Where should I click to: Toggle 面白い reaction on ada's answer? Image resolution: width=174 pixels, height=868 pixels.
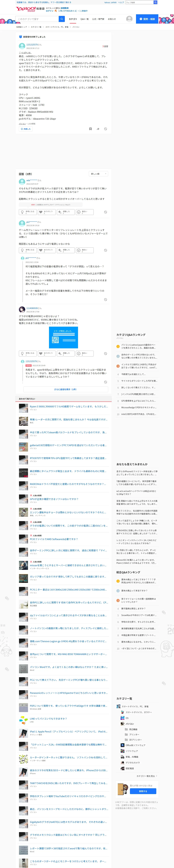point(85,212)
